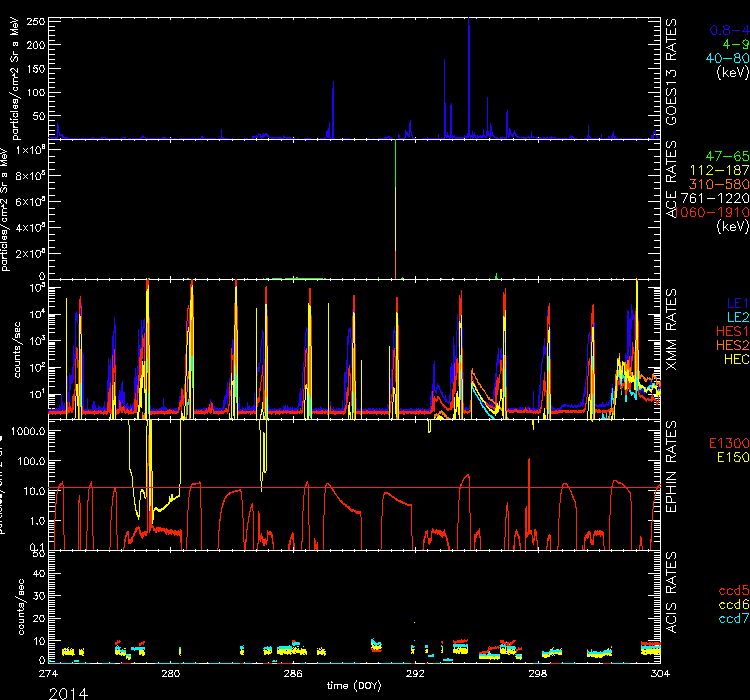Select the 310-580 ACE legend entry

click(x=720, y=185)
